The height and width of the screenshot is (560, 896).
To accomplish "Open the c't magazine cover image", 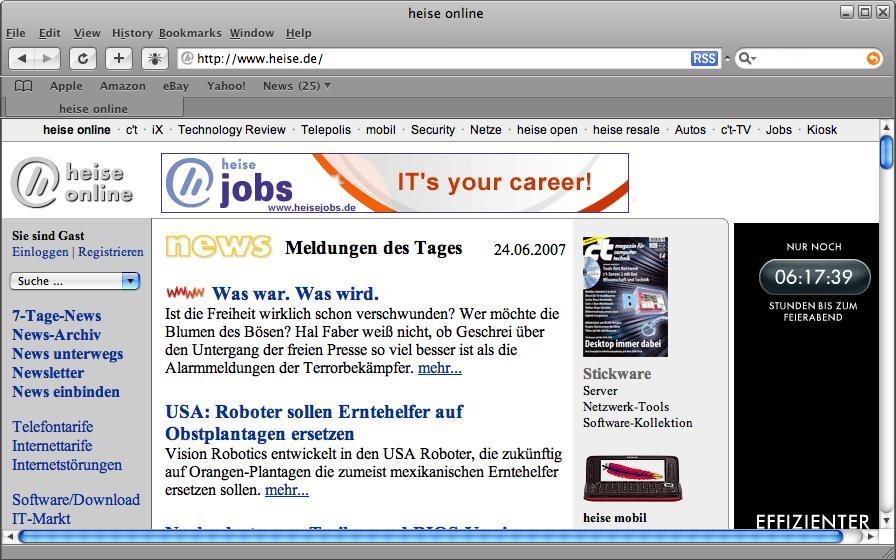I will pyautogui.click(x=625, y=297).
